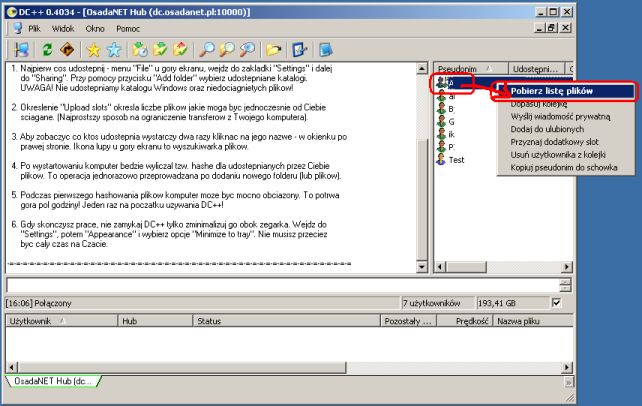Open file list folder toolbar icon
Image resolution: width=642 pixels, height=406 pixels.
click(x=275, y=49)
